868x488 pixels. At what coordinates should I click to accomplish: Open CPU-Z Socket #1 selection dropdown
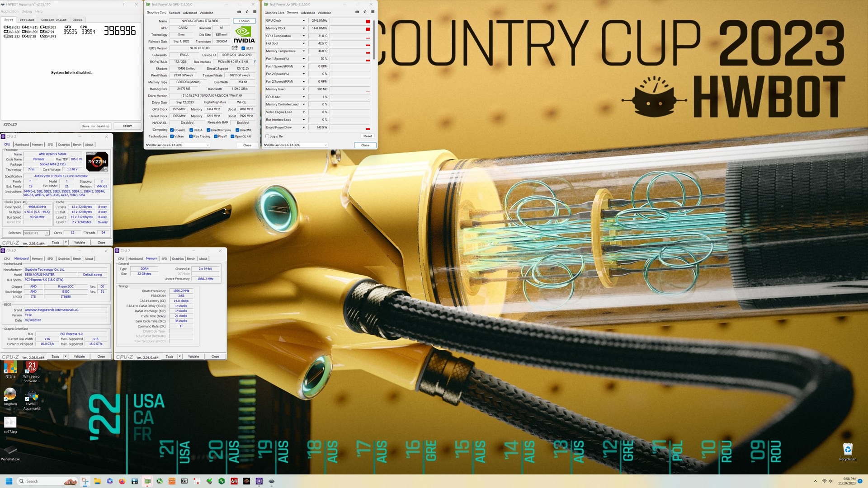point(36,233)
